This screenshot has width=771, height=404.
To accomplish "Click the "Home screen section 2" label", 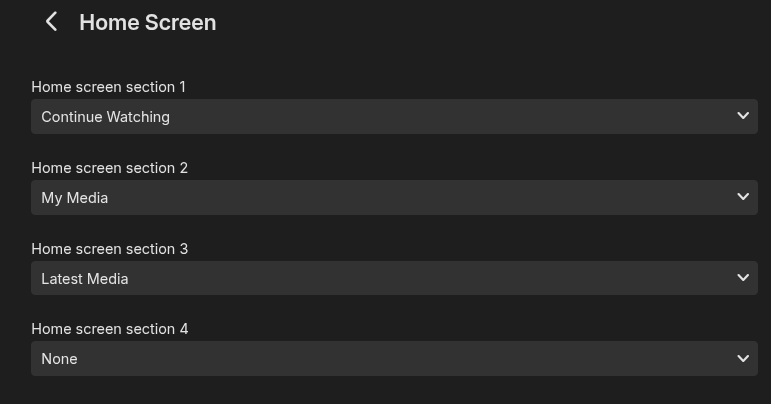I will click(x=109, y=168).
